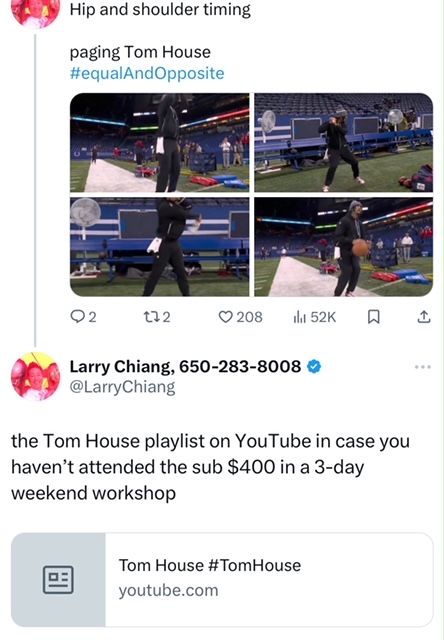Tap the article placeholder icon on card

pyautogui.click(x=58, y=580)
